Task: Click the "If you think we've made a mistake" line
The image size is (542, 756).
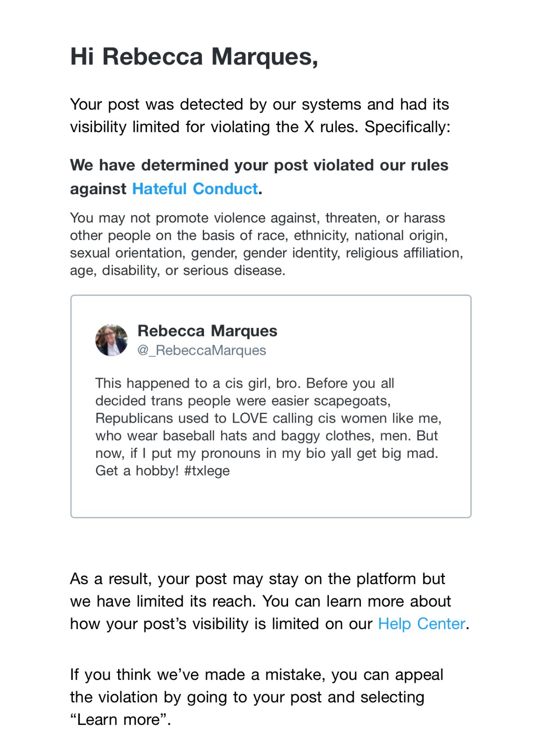Action: (256, 675)
